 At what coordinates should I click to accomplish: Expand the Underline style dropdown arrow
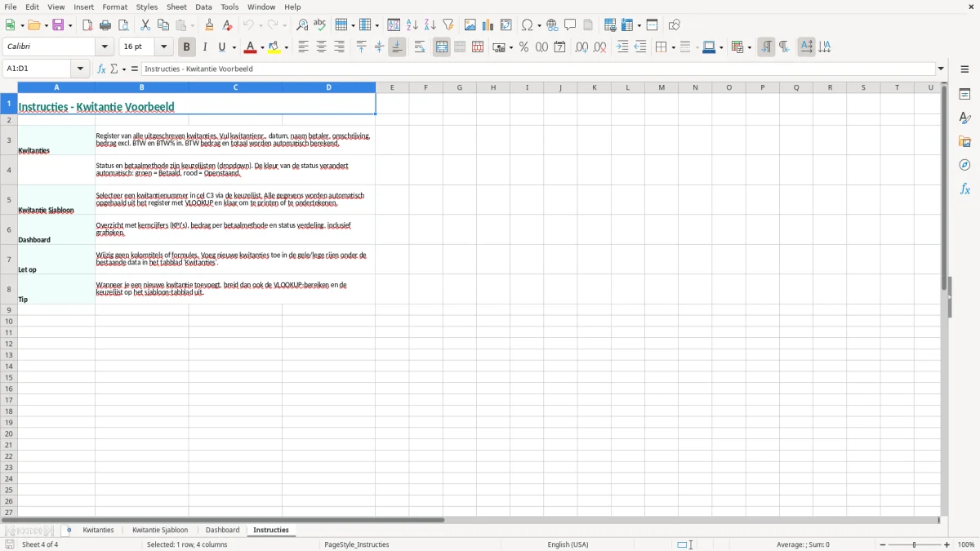[x=234, y=47]
